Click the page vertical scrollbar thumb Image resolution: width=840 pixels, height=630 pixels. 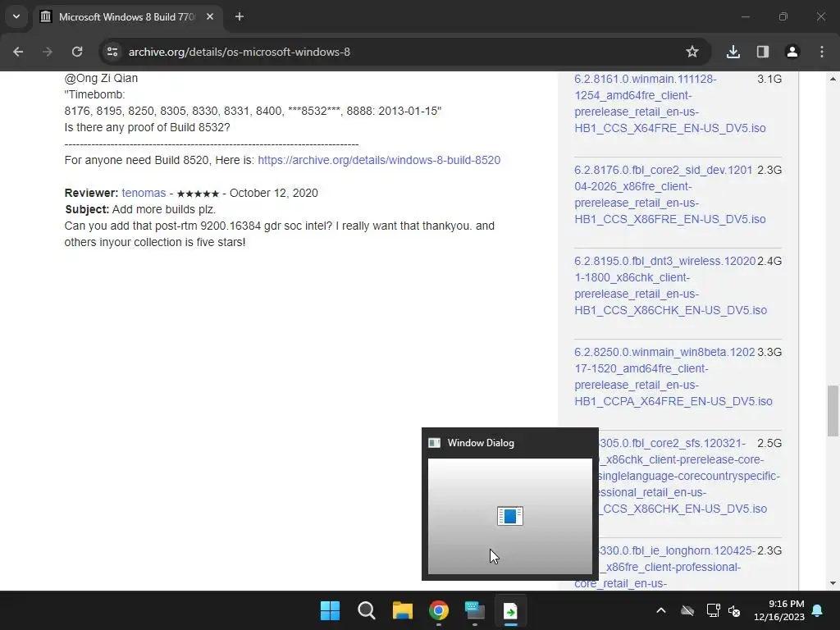pos(833,411)
